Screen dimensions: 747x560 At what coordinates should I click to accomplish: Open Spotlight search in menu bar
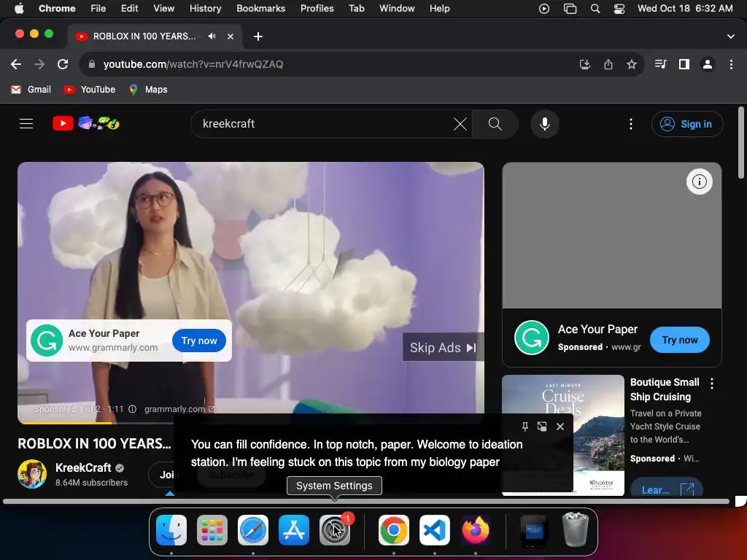coord(595,9)
